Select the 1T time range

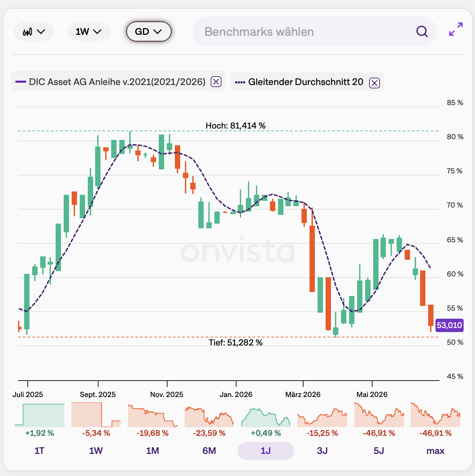coord(40,451)
